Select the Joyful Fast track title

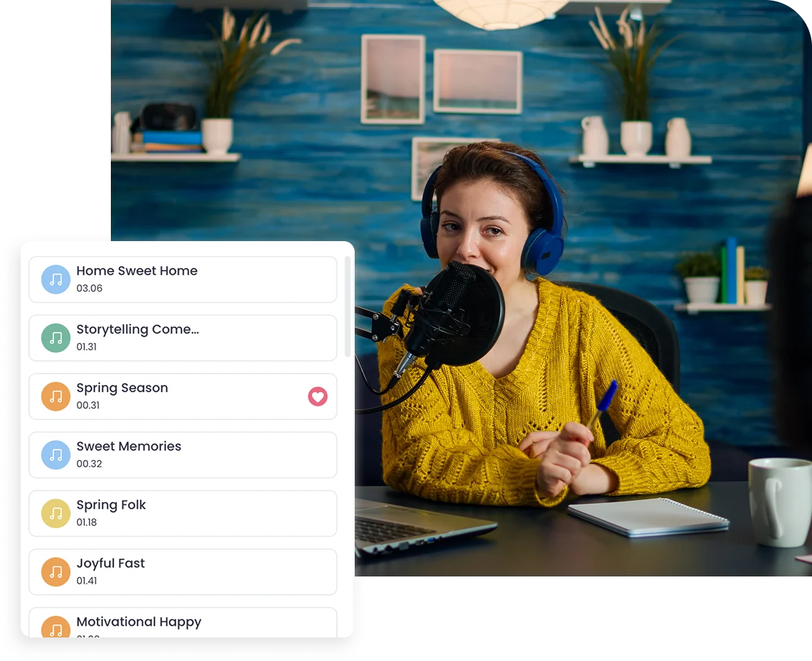110,563
